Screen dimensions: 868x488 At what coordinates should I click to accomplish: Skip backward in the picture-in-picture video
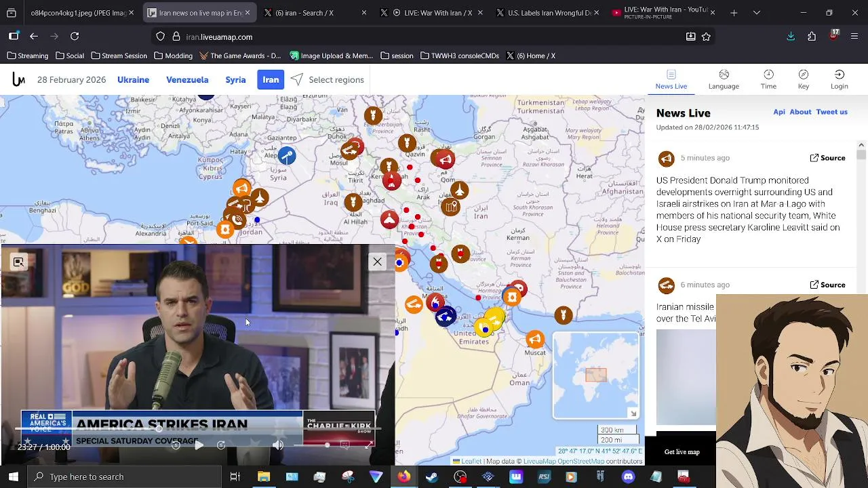tap(176, 445)
